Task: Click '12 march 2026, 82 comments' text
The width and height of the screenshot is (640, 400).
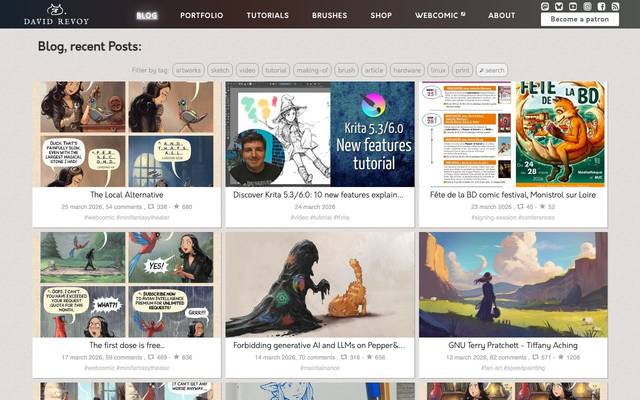Action: coord(486,357)
